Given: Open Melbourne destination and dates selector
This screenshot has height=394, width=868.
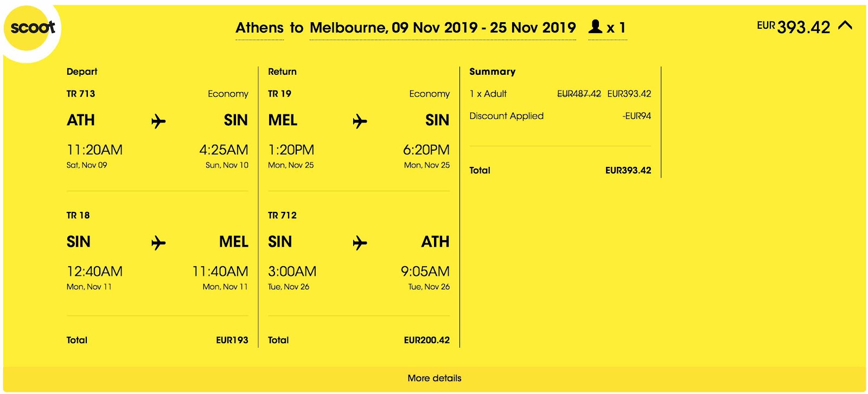Looking at the screenshot, I should coord(443,28).
